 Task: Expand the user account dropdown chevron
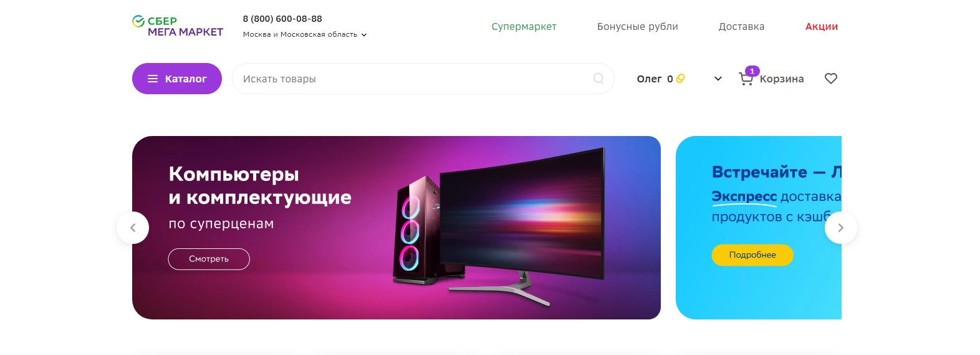718,79
